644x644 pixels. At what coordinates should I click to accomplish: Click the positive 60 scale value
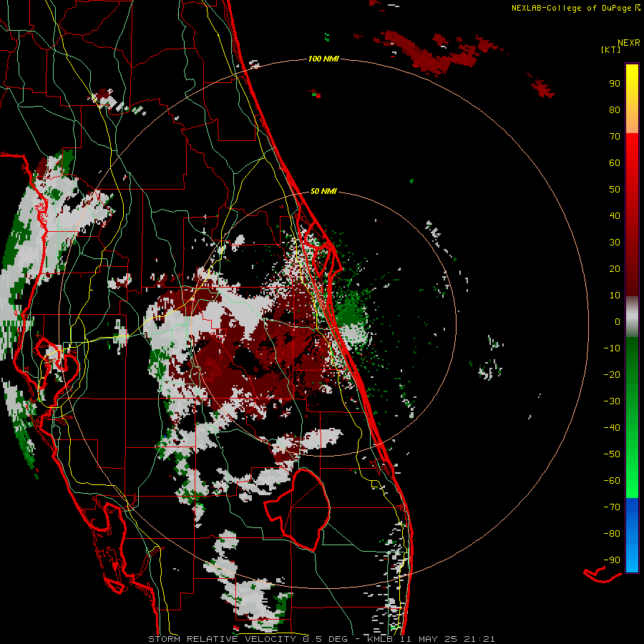615,162
